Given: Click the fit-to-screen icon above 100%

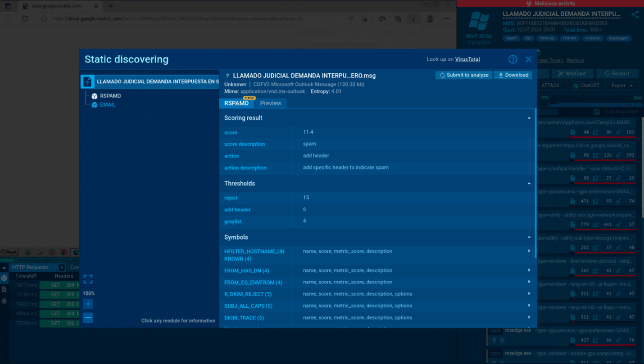Looking at the screenshot, I should (x=88, y=279).
